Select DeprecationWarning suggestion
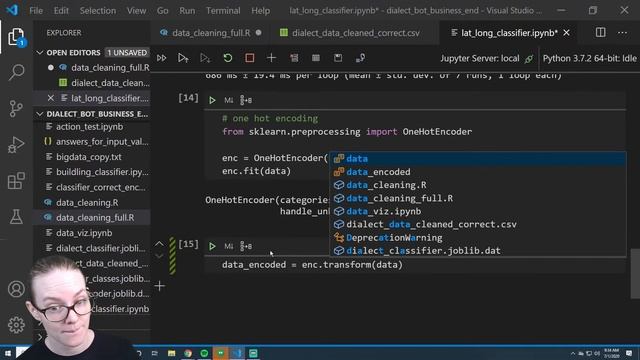This screenshot has width=640, height=360. coord(478,238)
